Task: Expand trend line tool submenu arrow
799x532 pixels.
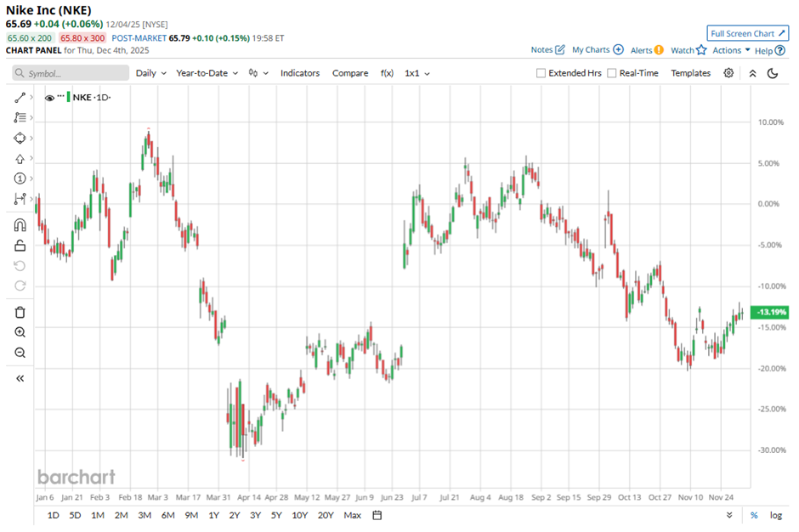Action: [31, 97]
